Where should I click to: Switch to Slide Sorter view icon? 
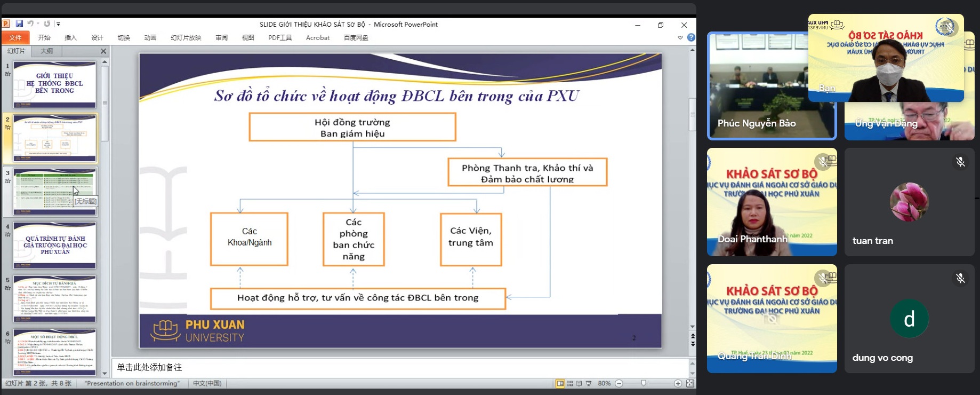569,383
